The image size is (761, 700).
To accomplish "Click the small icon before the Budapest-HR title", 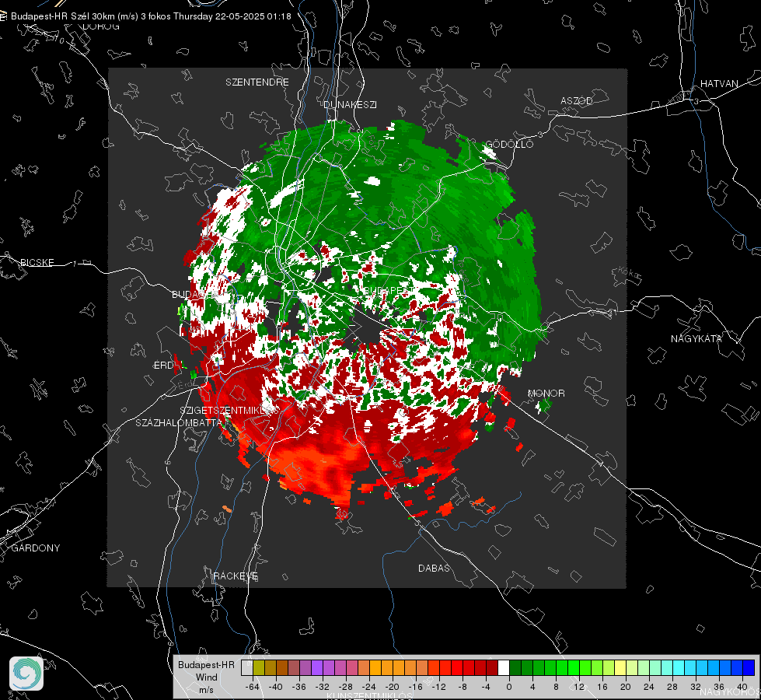I will [3, 16].
